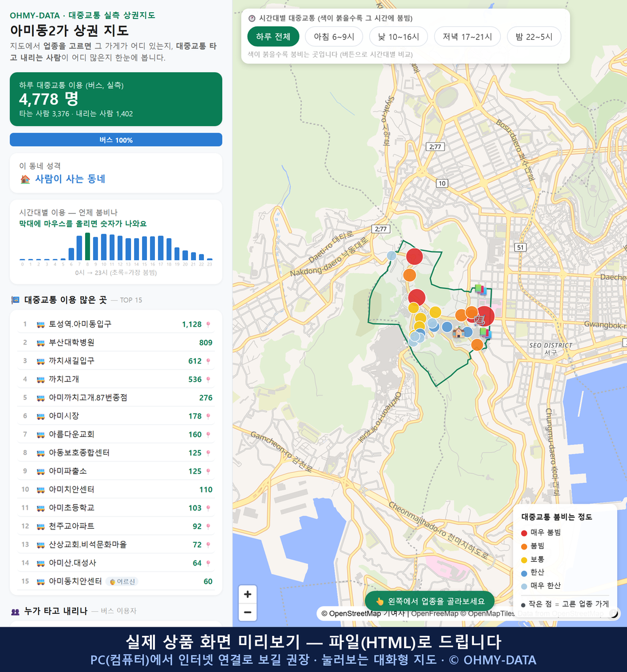Click the pin icon beside 아미산.대성사
This screenshot has height=672, width=627.
208,563
